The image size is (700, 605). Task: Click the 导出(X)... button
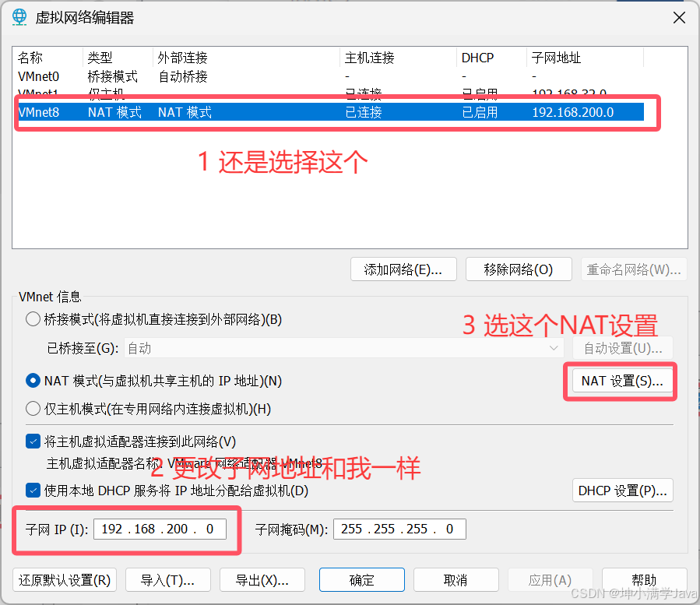pos(262,580)
